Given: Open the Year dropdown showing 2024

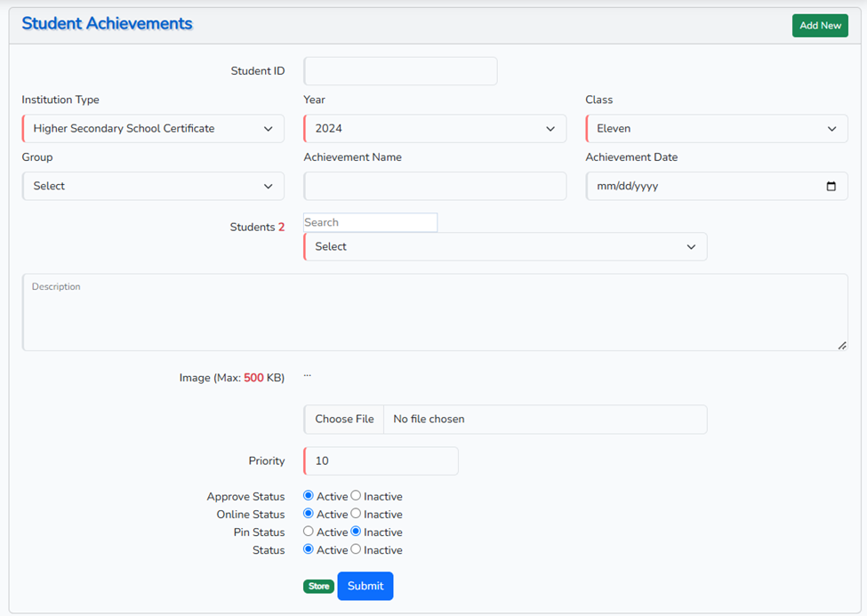Looking at the screenshot, I should point(435,129).
